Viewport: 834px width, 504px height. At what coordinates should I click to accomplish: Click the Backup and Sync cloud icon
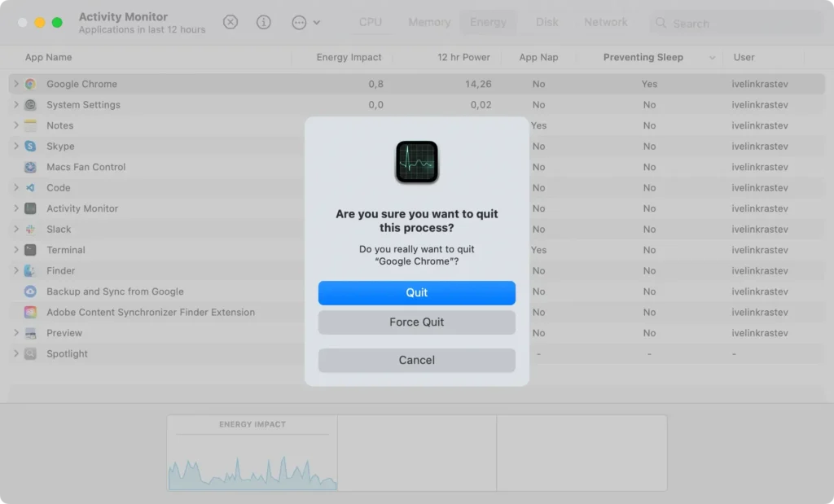point(30,291)
